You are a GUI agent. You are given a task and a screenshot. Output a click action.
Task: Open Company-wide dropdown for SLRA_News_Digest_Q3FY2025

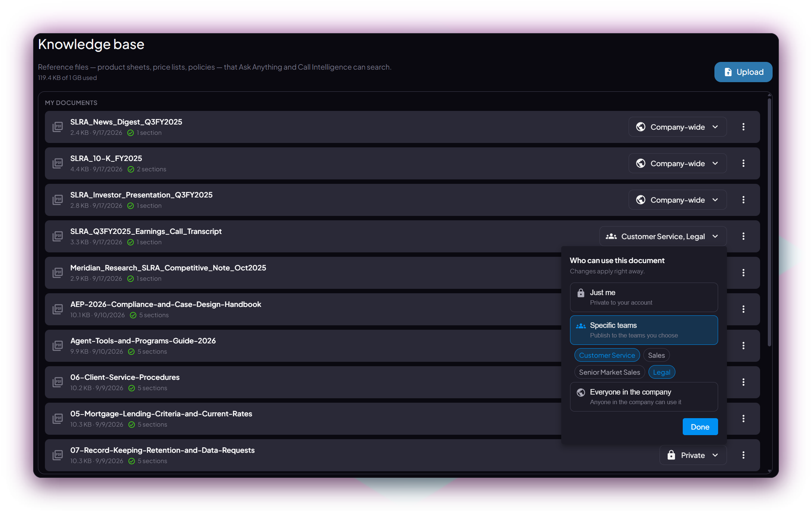tap(677, 127)
